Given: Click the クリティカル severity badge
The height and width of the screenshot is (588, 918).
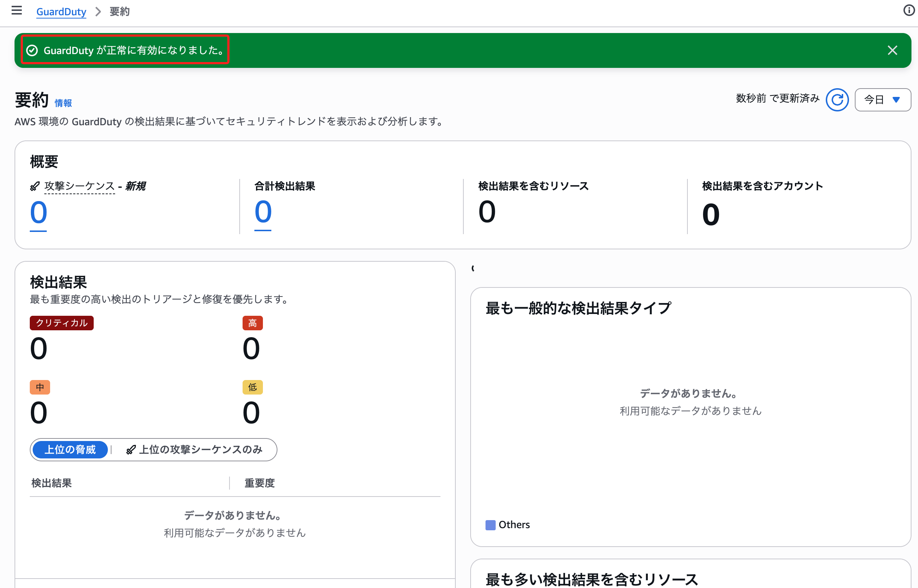Looking at the screenshot, I should point(62,323).
